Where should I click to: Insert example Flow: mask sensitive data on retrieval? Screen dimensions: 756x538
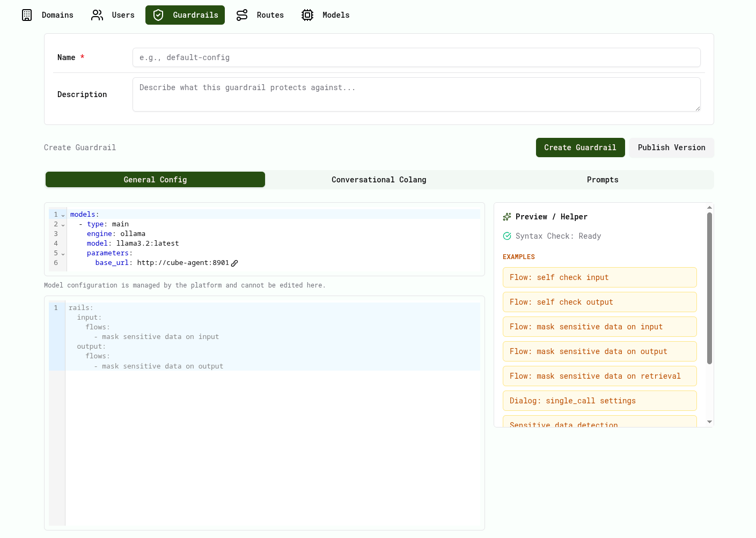pyautogui.click(x=599, y=376)
